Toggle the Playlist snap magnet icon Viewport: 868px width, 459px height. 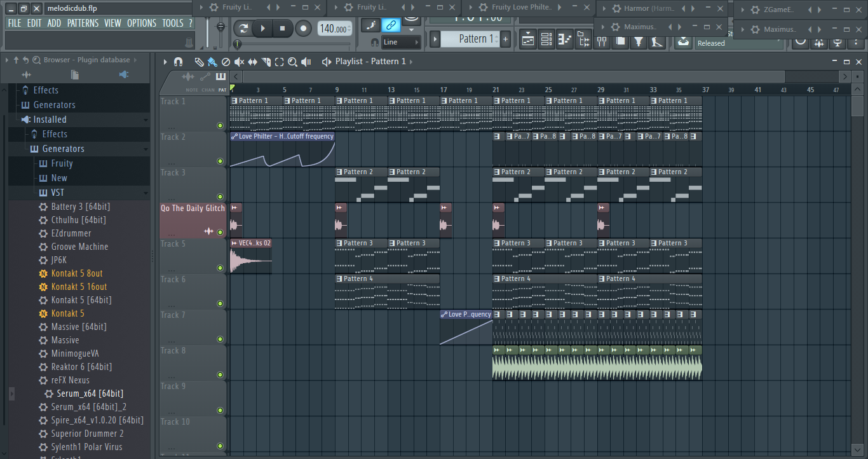pos(179,62)
